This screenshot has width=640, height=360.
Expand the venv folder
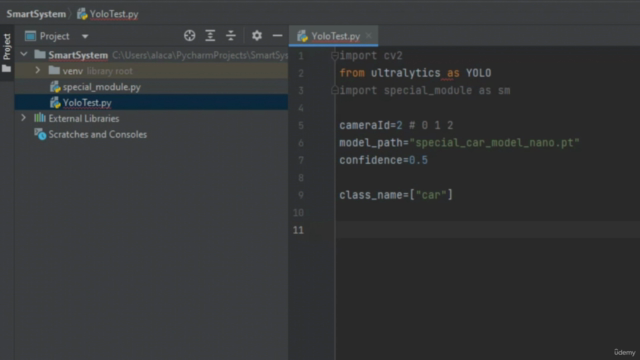[38, 70]
